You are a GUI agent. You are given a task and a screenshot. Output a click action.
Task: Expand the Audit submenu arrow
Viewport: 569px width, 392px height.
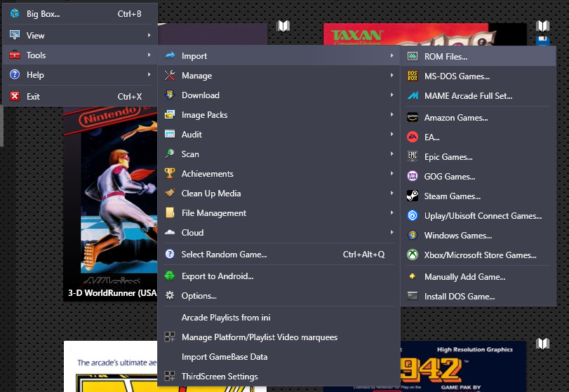click(x=392, y=134)
